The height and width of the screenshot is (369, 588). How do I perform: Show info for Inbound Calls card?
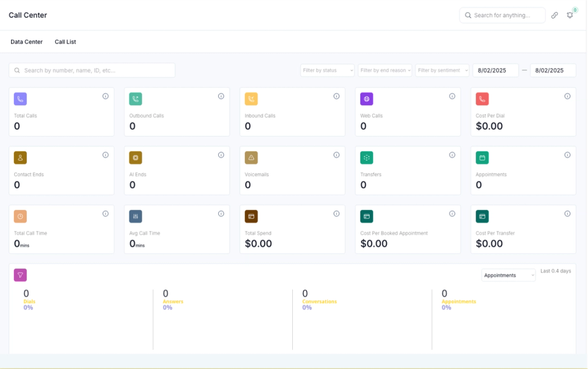336,96
